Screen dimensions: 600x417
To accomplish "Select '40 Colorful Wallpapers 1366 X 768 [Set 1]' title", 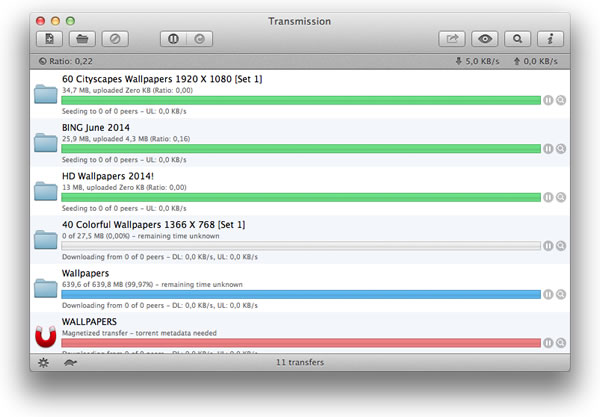I will pyautogui.click(x=153, y=225).
